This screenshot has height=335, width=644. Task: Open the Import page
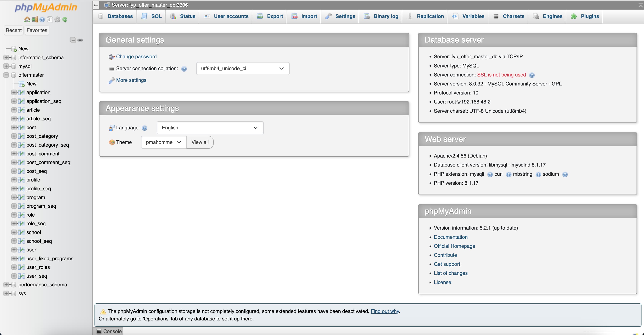coord(309,16)
